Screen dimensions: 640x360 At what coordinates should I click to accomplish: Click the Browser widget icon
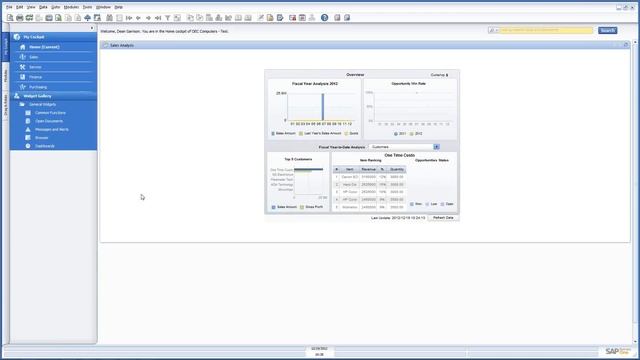[x=28, y=138]
